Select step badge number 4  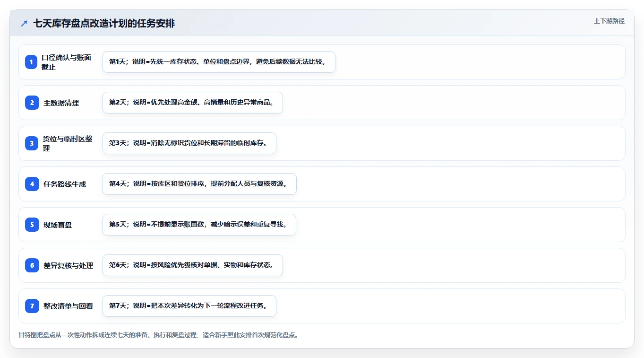pyautogui.click(x=32, y=184)
